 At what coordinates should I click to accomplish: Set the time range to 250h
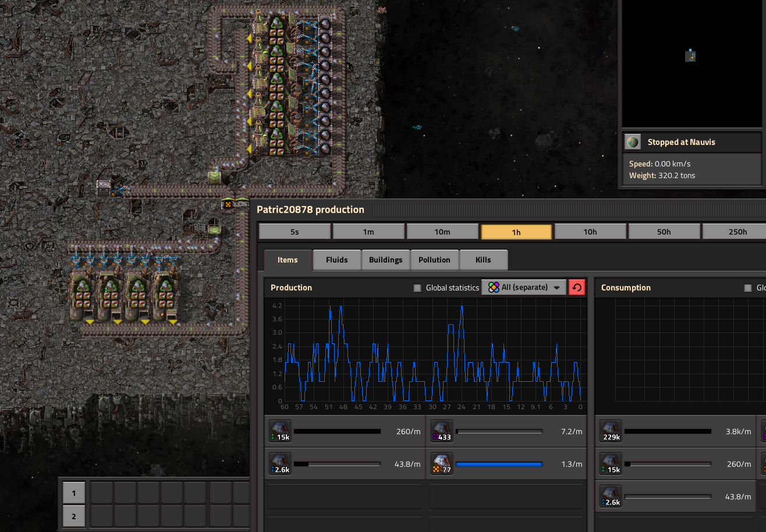point(735,232)
